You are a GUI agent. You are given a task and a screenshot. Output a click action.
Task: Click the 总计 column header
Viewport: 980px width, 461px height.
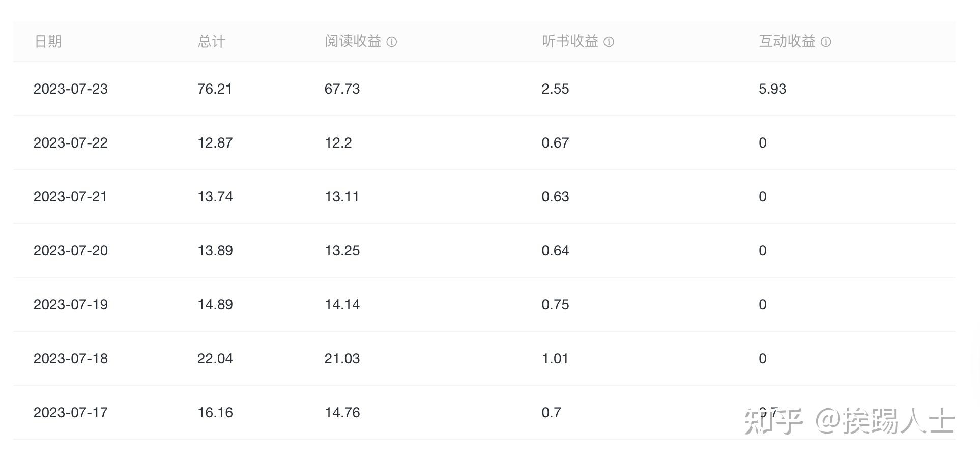click(x=211, y=41)
